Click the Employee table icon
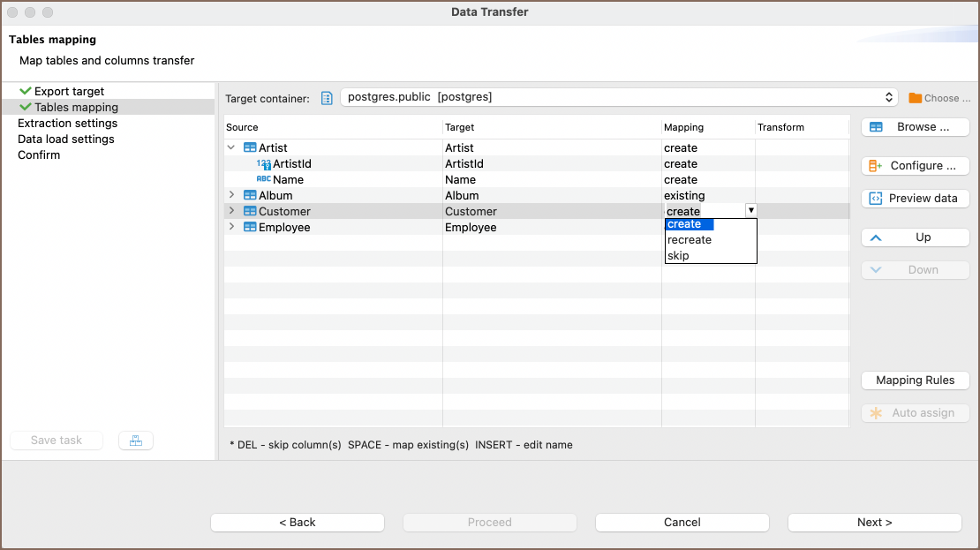 250,228
